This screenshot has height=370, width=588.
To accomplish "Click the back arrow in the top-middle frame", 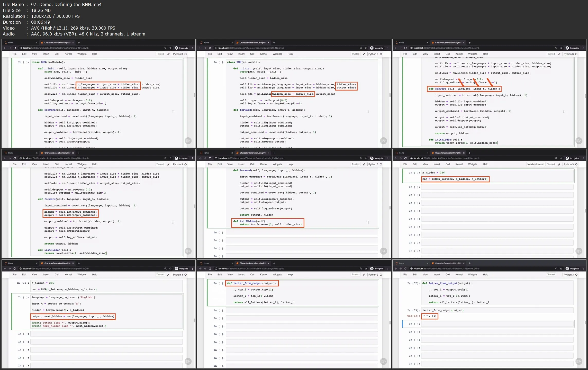I will point(200,48).
